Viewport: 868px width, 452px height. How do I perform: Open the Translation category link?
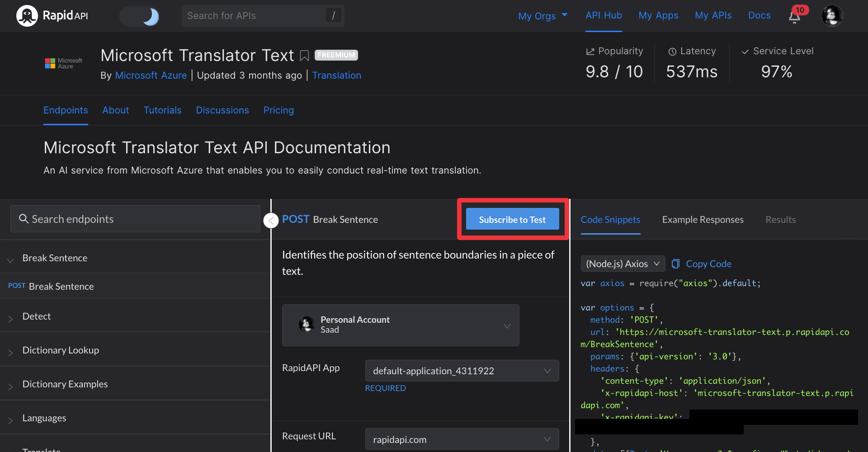(336, 75)
